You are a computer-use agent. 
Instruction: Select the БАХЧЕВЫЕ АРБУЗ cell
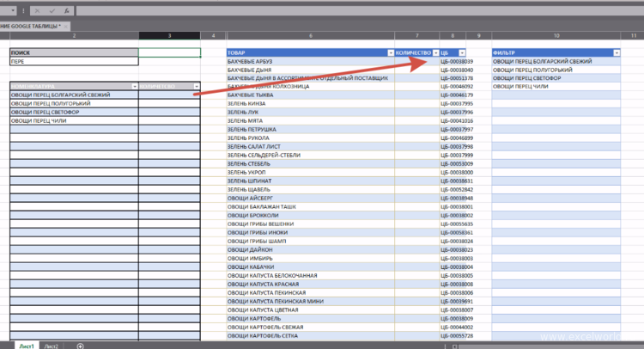pyautogui.click(x=311, y=61)
